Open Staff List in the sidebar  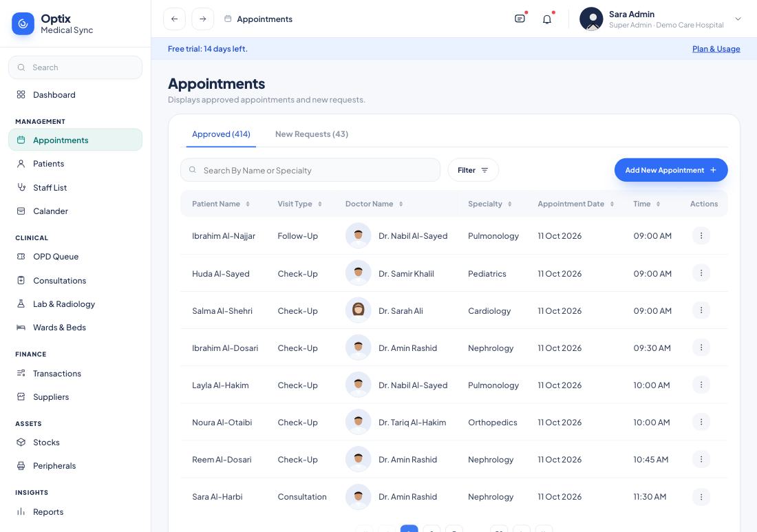tap(75, 187)
